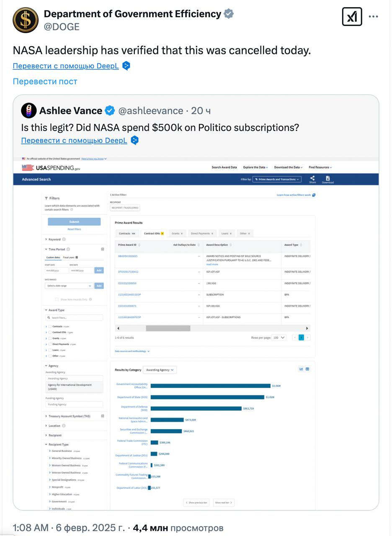The height and width of the screenshot is (536, 392).
Task: Expand the Location filter section
Action: [54, 426]
